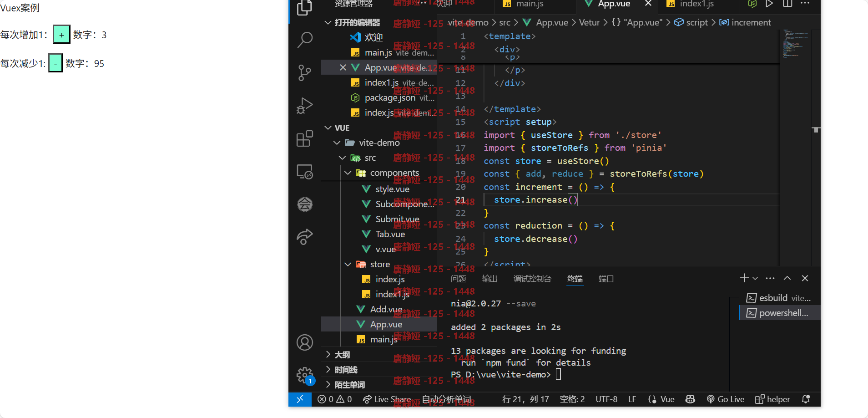Screen dimensions: 868x418
Task: Open the Explorer view in activity bar
Action: pos(304,8)
